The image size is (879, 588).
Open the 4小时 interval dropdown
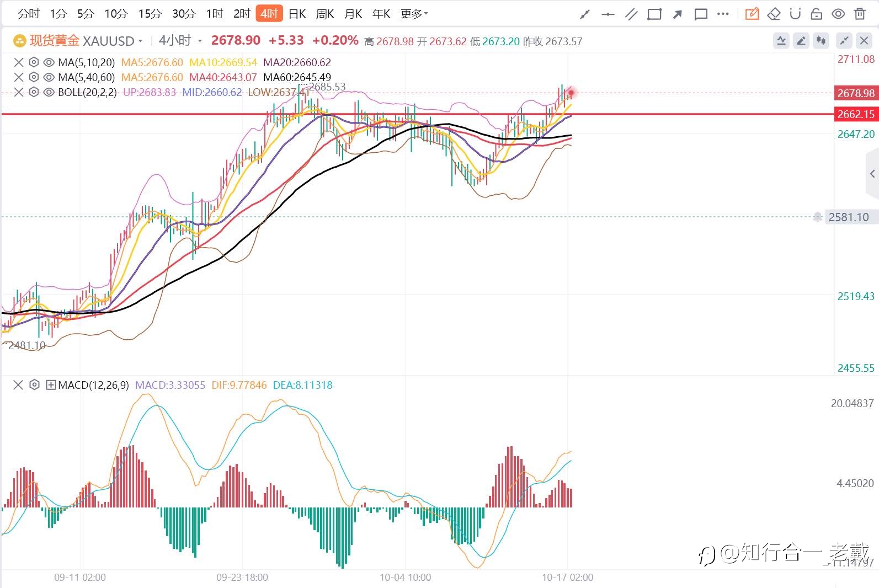click(200, 41)
